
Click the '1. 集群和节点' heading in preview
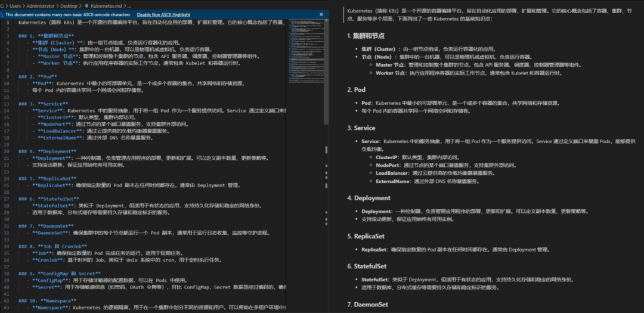(366, 36)
